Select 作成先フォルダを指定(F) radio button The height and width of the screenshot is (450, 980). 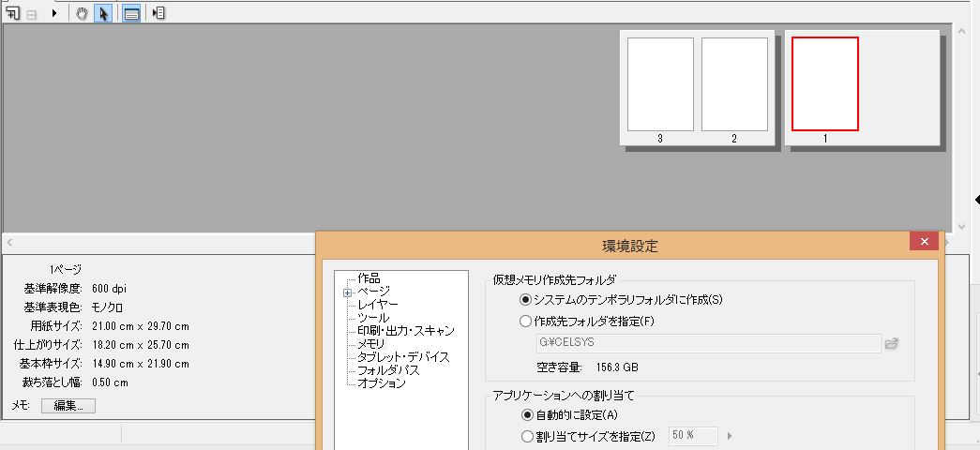(x=525, y=322)
